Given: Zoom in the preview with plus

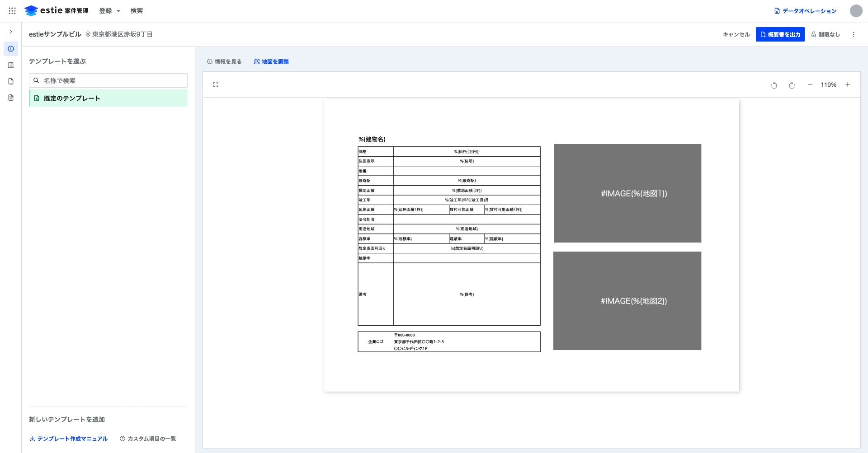Looking at the screenshot, I should click(848, 84).
